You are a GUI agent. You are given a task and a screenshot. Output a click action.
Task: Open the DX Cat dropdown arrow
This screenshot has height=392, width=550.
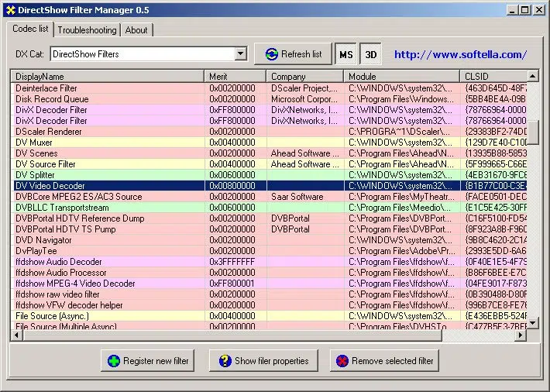[241, 53]
